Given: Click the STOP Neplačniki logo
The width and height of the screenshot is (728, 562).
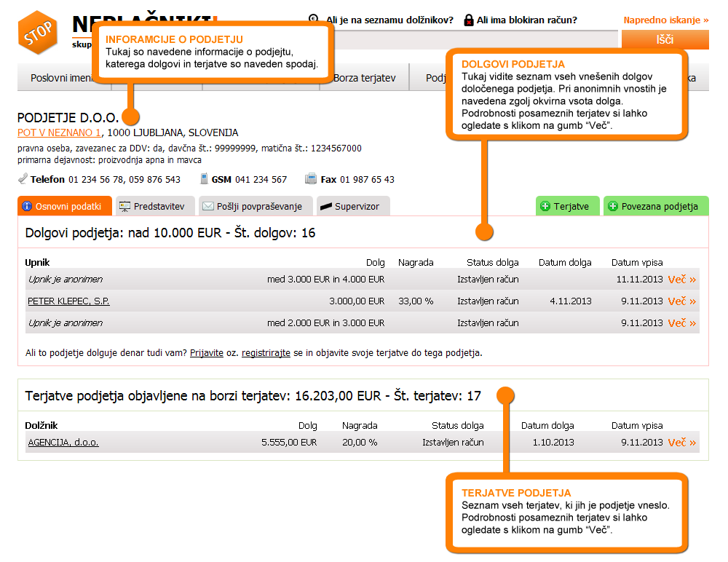Looking at the screenshot, I should point(38,33).
